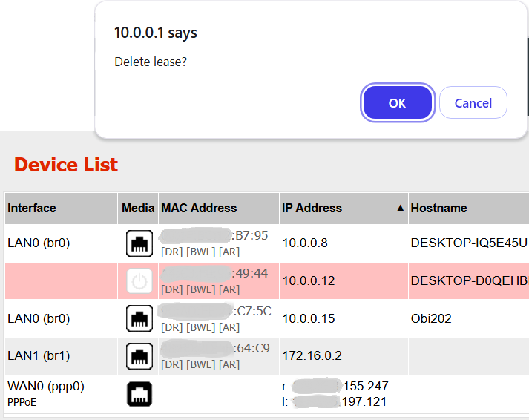Click LAN0 (br0) interface of 10.0.0.8
The width and height of the screenshot is (529, 420).
39,243
